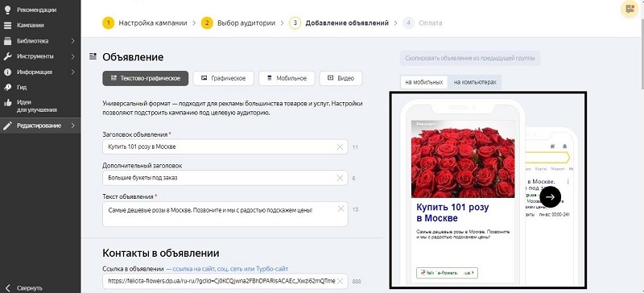This screenshot has width=644, height=293.
Task: Switch preview to на компьютерах
Action: (475, 82)
